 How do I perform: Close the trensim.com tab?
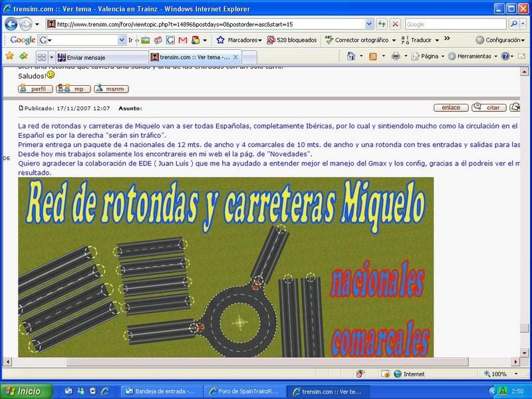coord(235,57)
